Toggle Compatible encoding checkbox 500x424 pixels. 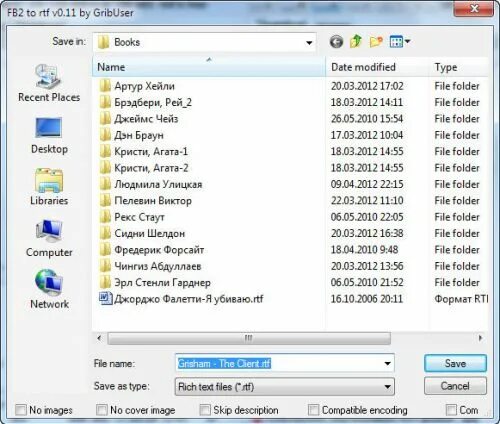(x=313, y=410)
